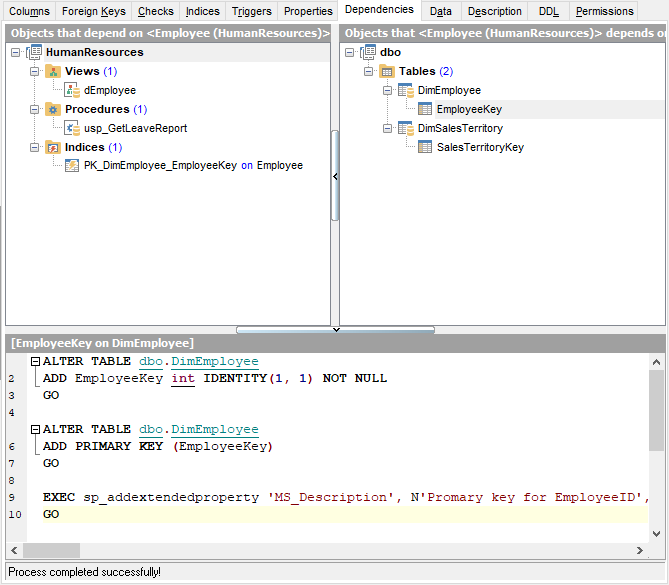Switch to the Columns tab
Viewport: 669px width, 585px height.
[x=29, y=11]
